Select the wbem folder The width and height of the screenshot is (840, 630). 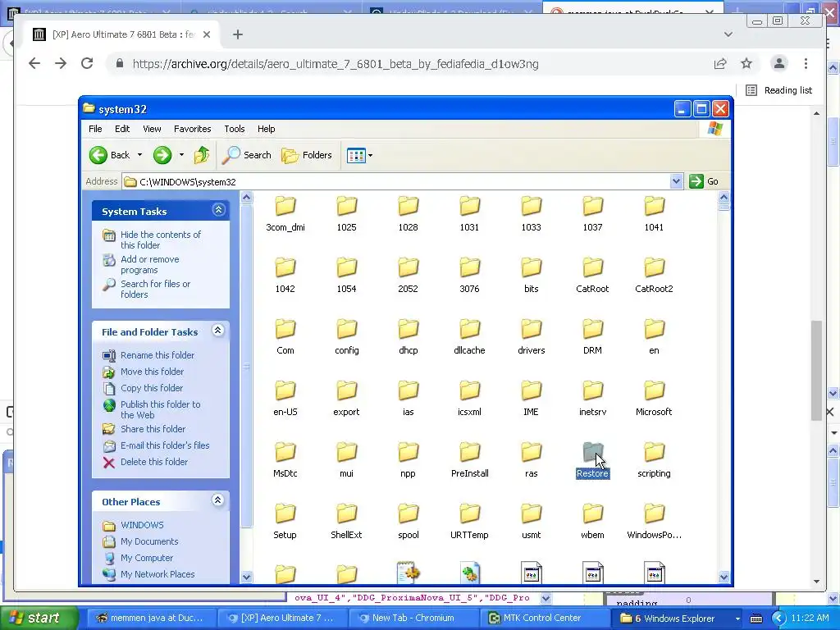pos(592,521)
